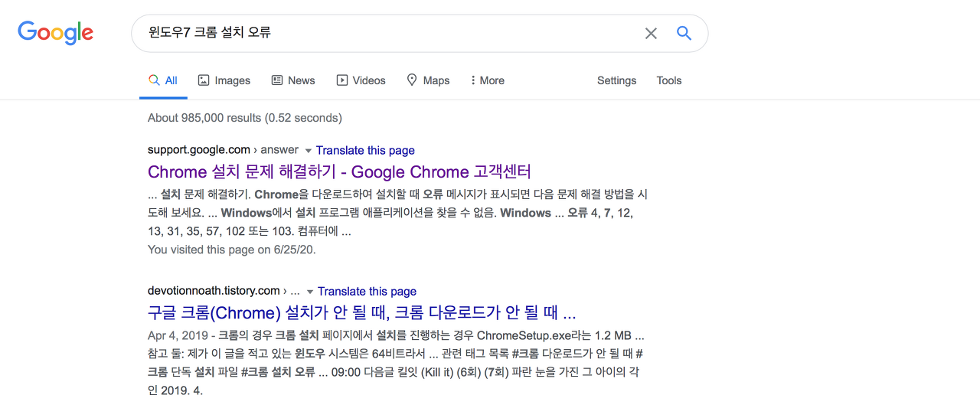Image resolution: width=980 pixels, height=418 pixels.
Task: Open the Chrome 설치 문제 해결하기 result
Action: coord(339,171)
